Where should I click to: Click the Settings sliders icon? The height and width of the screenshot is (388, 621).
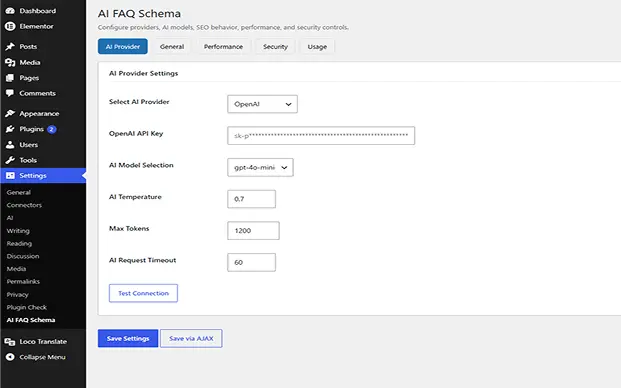10,175
